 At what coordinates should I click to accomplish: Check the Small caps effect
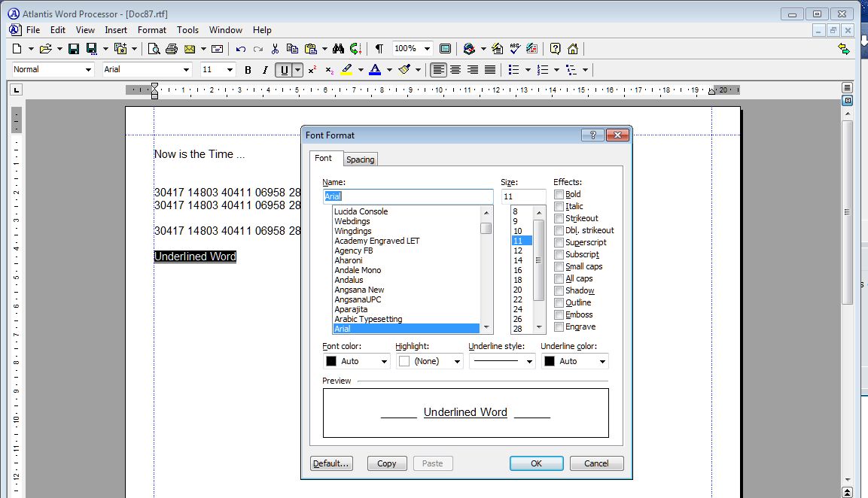coord(559,266)
